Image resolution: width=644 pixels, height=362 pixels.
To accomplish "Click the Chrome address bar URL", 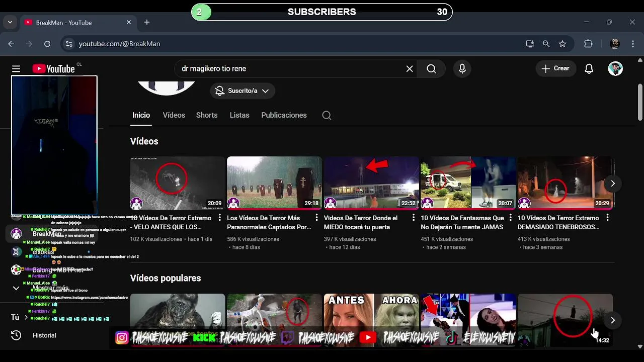I will click(x=120, y=44).
